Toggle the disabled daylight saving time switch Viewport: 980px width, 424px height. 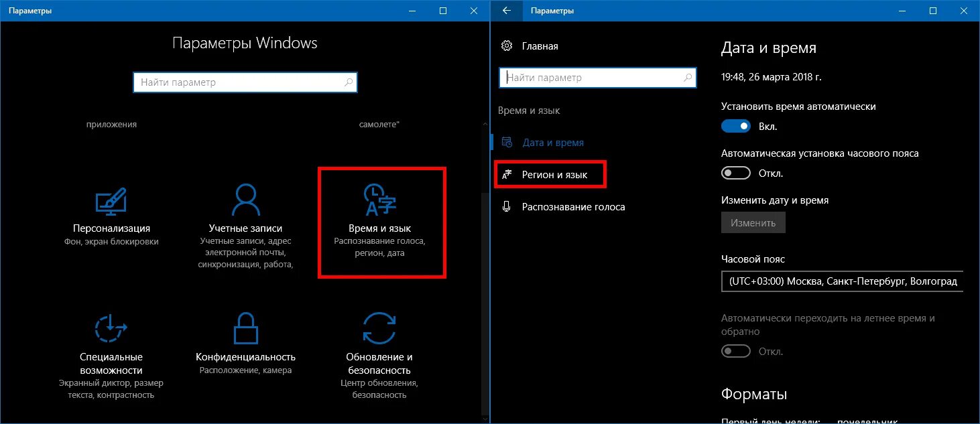(735, 351)
